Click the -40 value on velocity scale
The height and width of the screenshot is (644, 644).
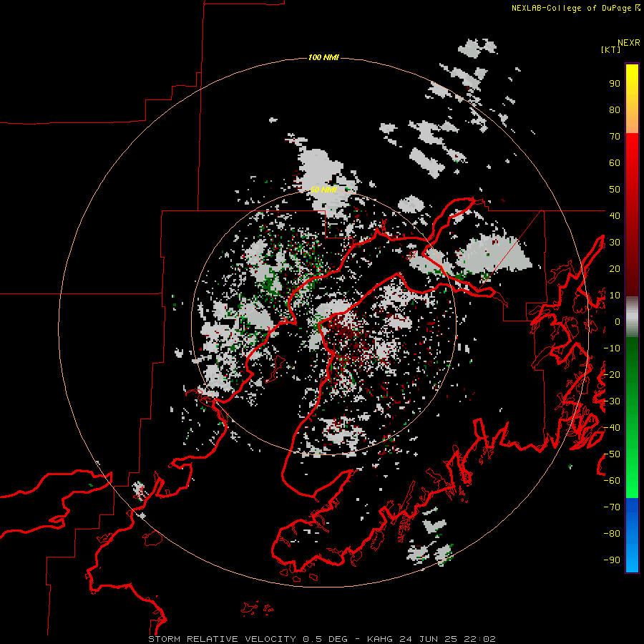tap(612, 428)
